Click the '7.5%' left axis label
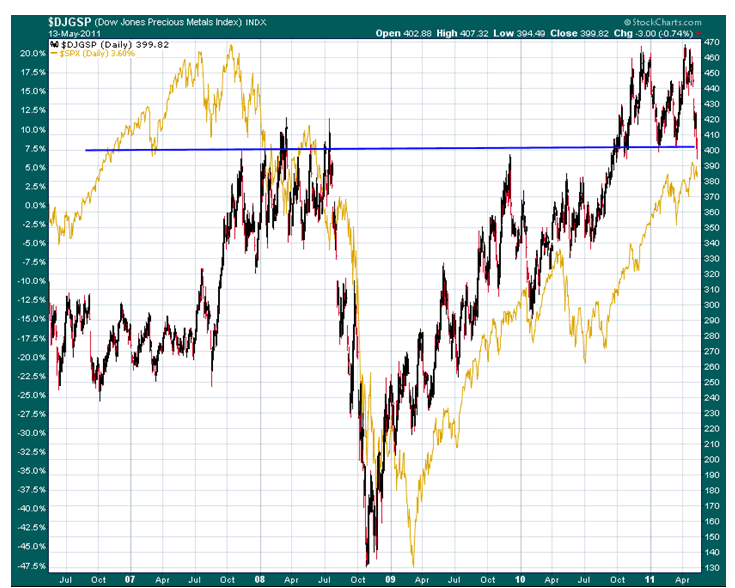The image size is (735, 588). pos(35,149)
